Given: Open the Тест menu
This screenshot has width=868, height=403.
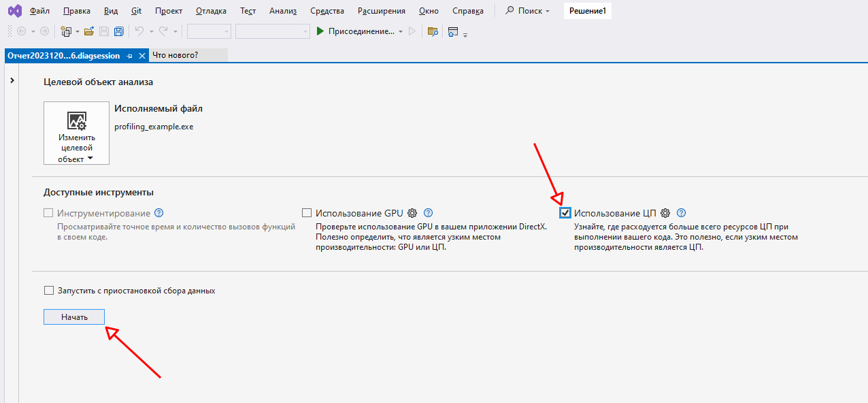Looking at the screenshot, I should click(x=248, y=11).
